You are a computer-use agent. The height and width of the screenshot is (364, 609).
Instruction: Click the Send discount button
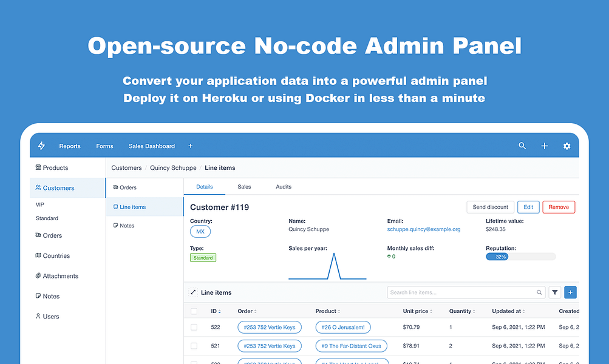[x=490, y=207]
